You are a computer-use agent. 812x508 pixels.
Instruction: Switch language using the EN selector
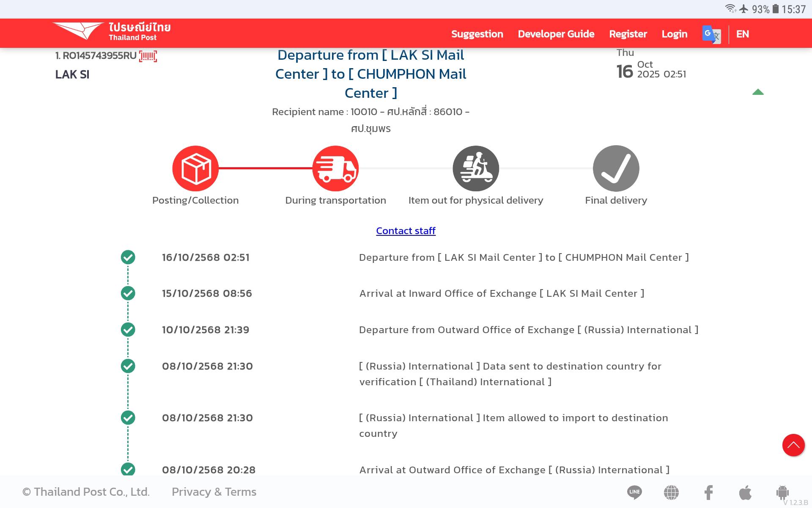coord(742,34)
